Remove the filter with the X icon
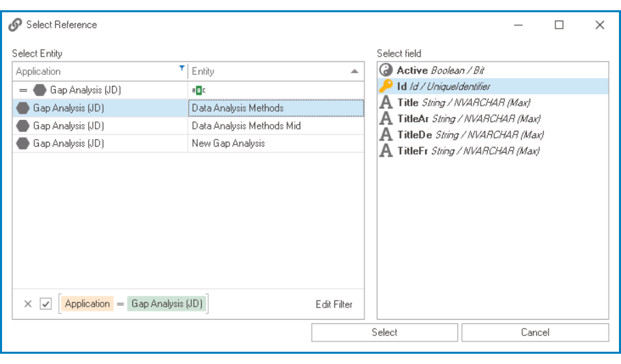 click(28, 304)
